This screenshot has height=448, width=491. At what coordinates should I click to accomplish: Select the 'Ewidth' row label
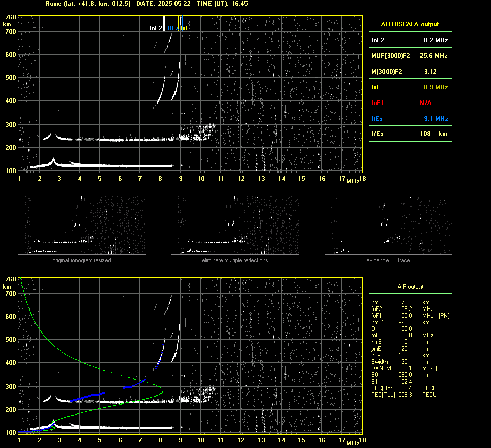pos(378,362)
